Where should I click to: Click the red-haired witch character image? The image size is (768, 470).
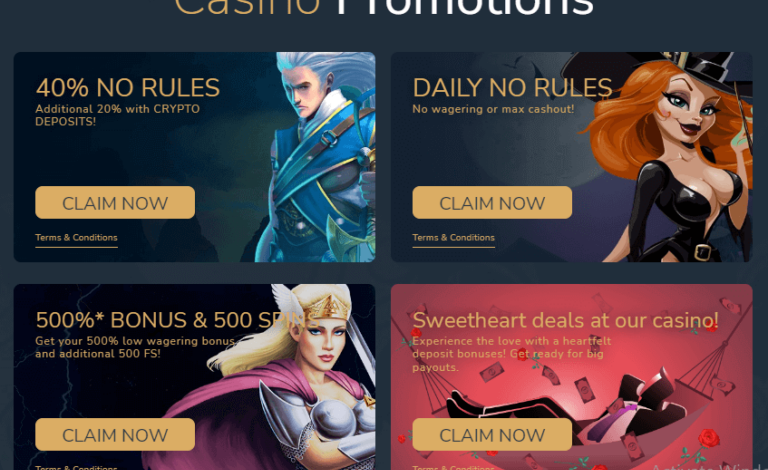tap(676, 157)
